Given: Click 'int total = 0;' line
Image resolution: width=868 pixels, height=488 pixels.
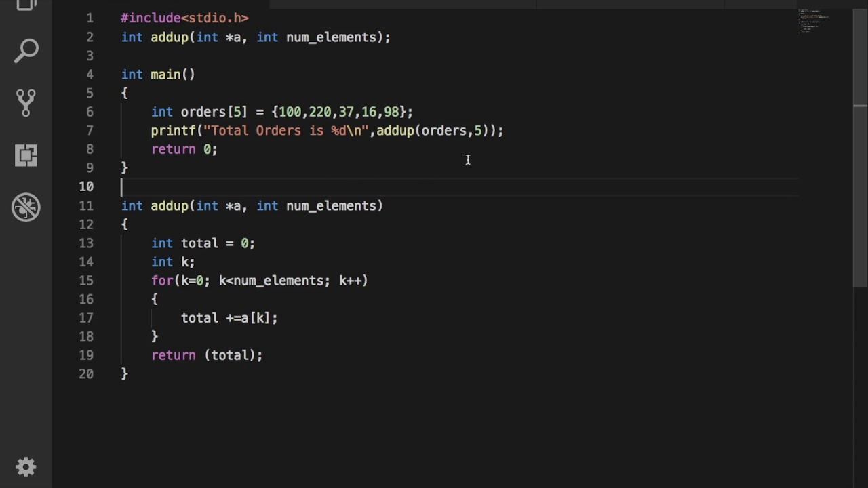Looking at the screenshot, I should (203, 243).
